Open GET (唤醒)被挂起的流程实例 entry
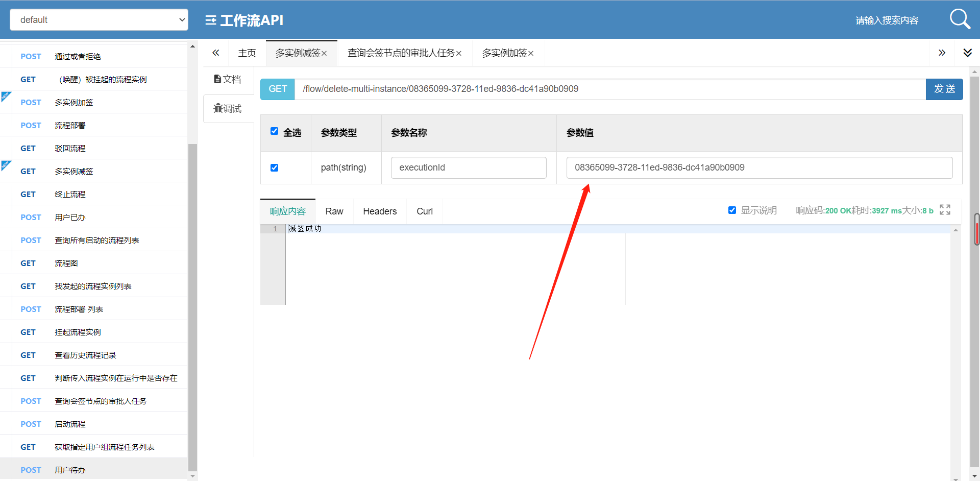Viewport: 980px width, 481px height. click(x=94, y=79)
